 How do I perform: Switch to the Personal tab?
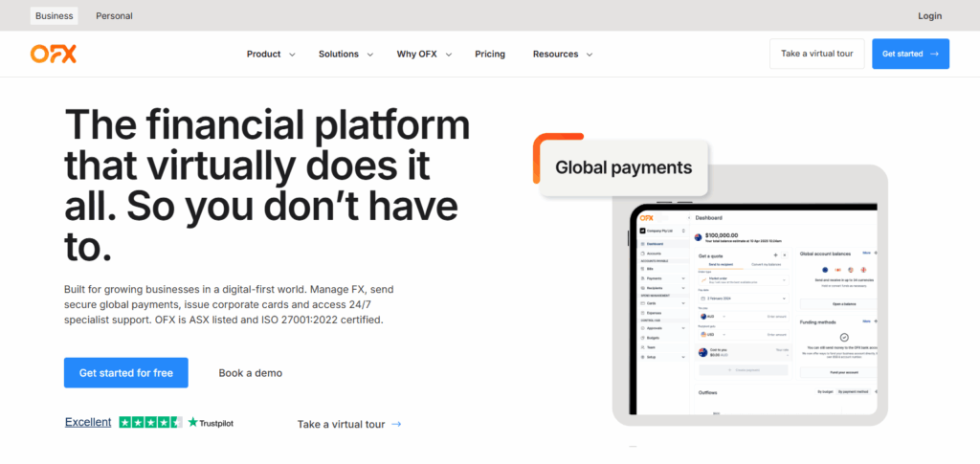tap(114, 16)
